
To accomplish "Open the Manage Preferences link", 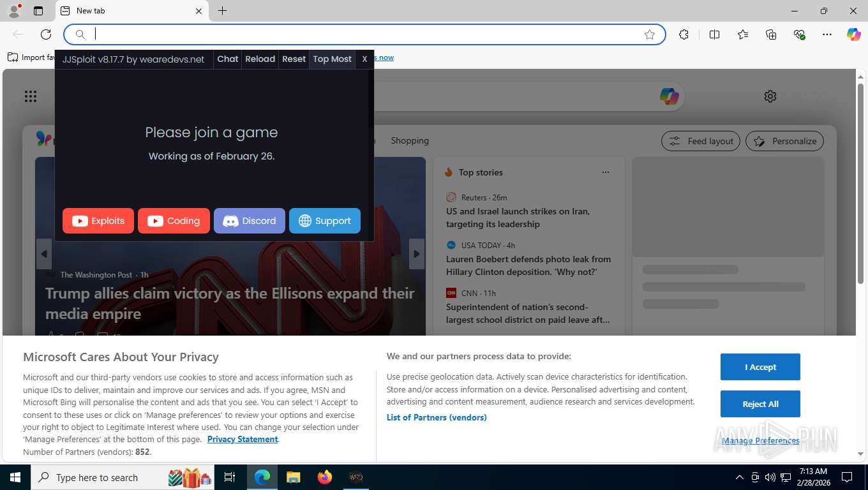I will tap(761, 440).
